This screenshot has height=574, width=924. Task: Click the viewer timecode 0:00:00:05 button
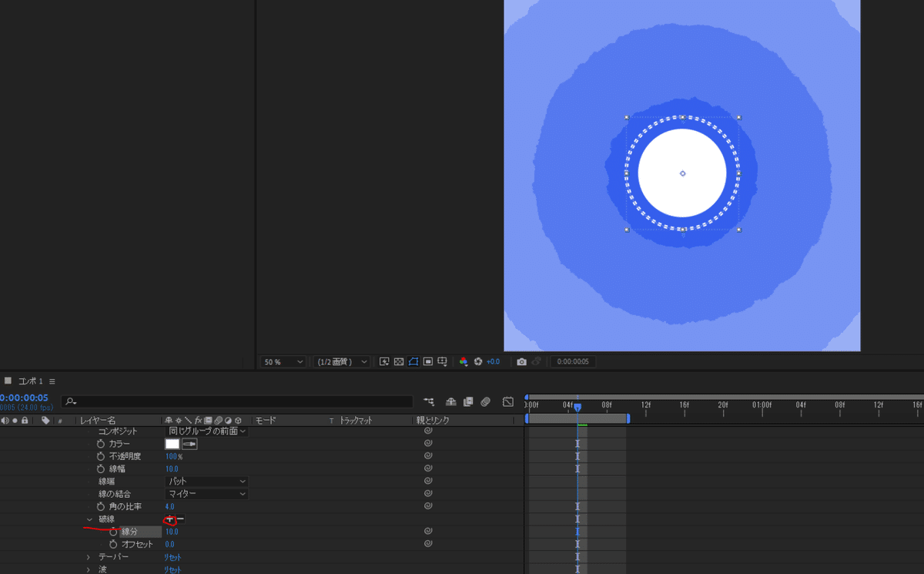pos(574,361)
